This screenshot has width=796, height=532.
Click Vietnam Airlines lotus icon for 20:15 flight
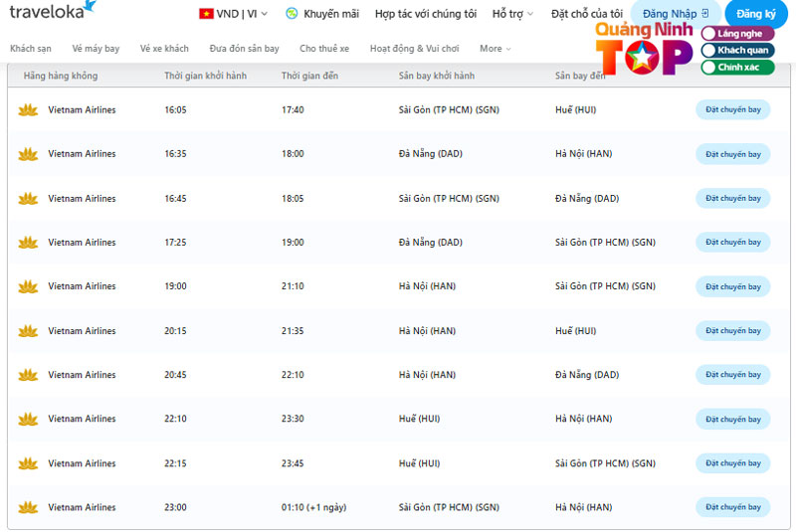point(28,331)
